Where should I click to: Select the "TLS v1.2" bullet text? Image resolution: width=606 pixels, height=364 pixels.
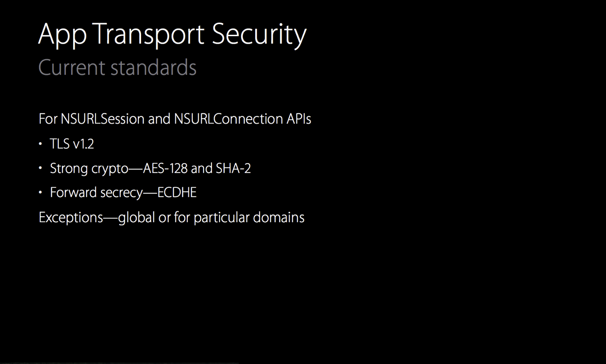(72, 144)
